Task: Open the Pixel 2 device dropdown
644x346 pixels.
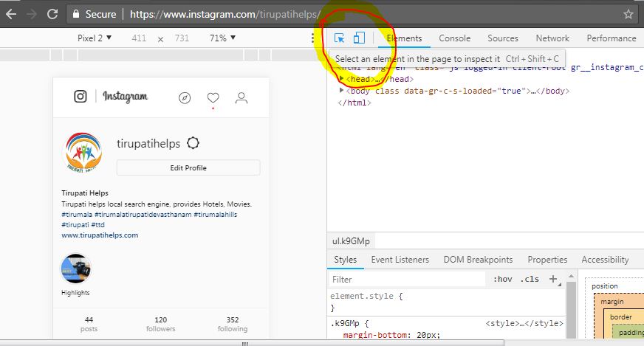Action: 95,38
